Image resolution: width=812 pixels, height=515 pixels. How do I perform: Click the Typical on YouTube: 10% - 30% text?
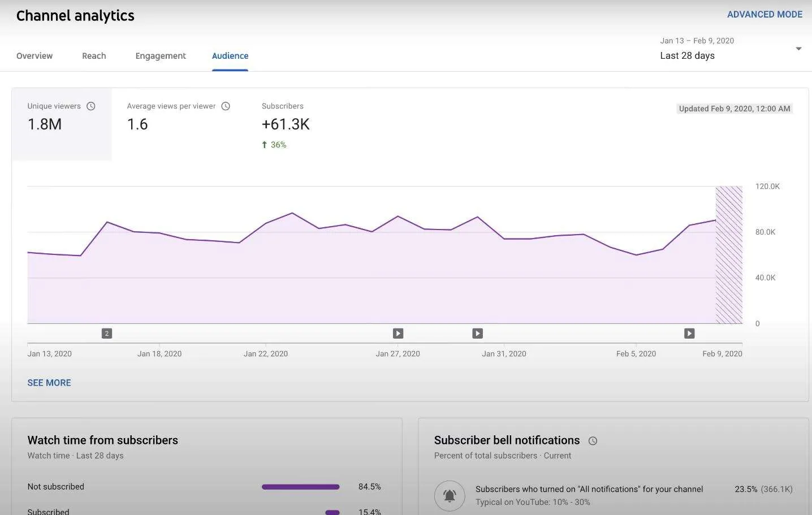point(533,502)
